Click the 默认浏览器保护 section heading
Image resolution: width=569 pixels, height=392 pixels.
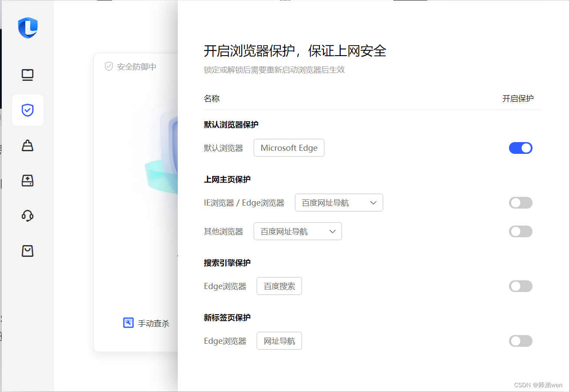click(x=231, y=125)
